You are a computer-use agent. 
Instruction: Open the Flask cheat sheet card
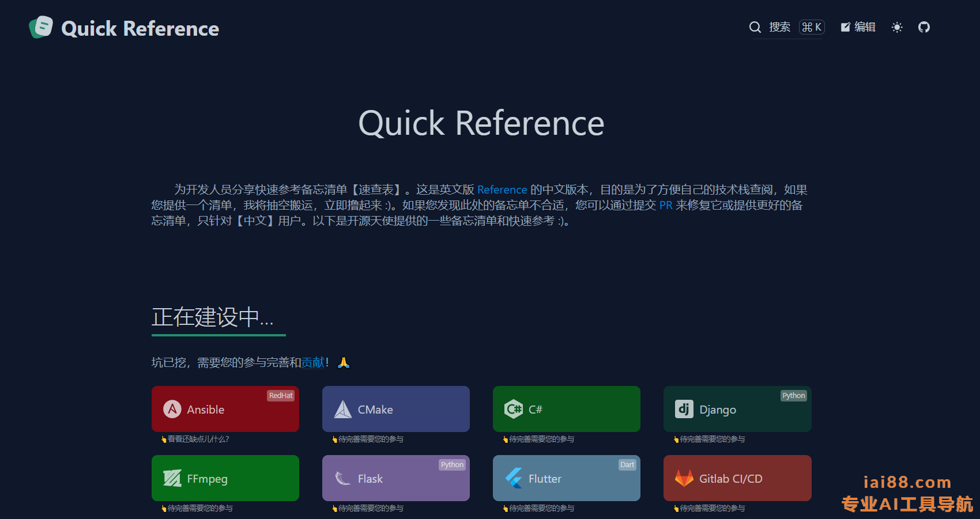[x=395, y=478]
